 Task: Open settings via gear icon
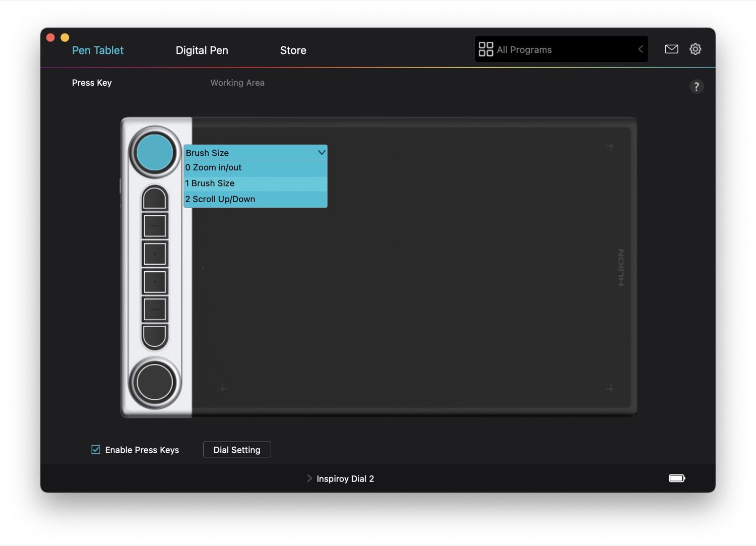coord(695,49)
